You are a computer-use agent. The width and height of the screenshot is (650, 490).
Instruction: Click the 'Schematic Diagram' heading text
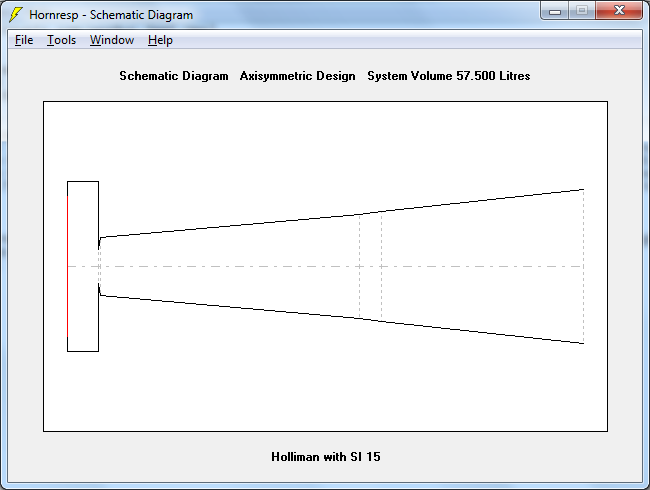[174, 76]
